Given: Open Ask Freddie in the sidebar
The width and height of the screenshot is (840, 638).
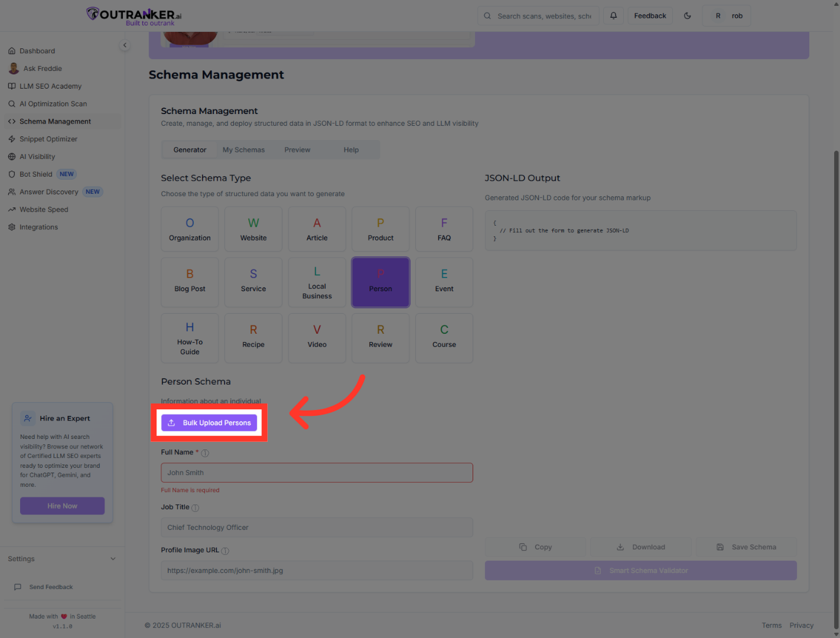Looking at the screenshot, I should point(41,68).
